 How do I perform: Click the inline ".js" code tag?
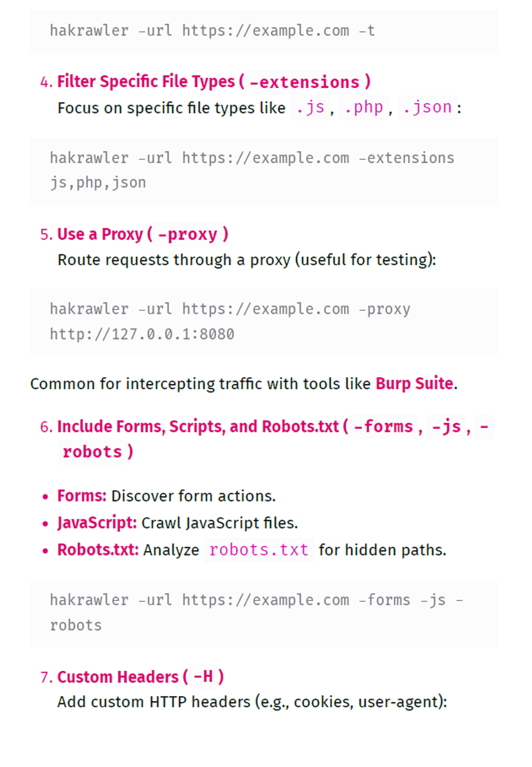click(x=310, y=108)
